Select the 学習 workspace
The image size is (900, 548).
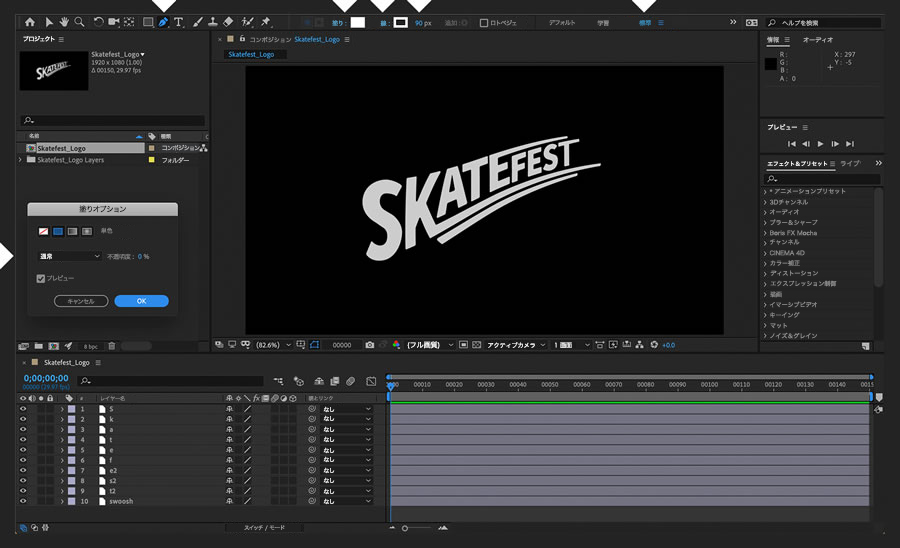coord(603,22)
